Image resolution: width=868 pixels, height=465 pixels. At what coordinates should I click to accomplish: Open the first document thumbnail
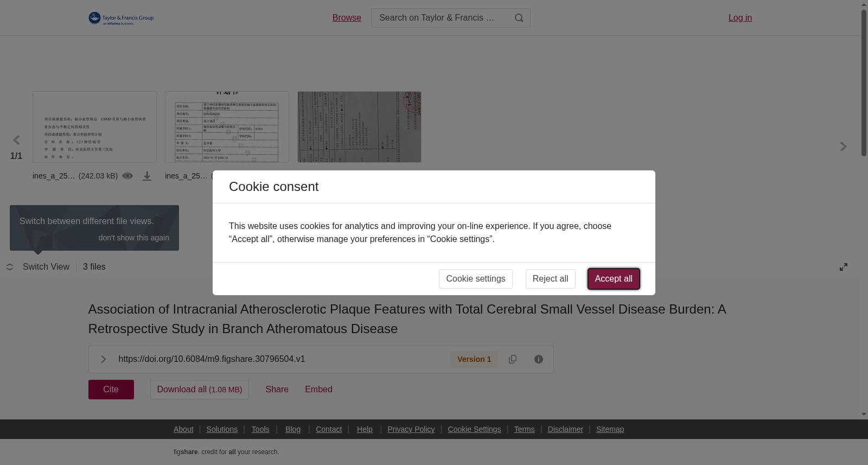point(94,127)
